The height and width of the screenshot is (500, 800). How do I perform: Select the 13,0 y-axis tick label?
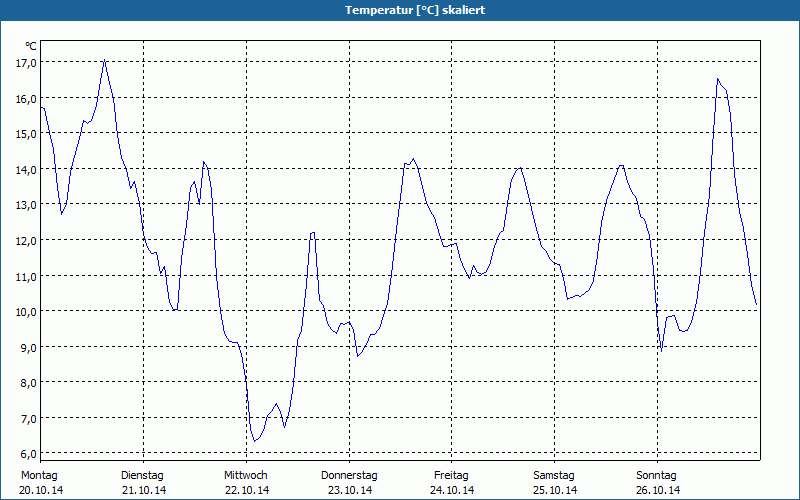[26, 204]
